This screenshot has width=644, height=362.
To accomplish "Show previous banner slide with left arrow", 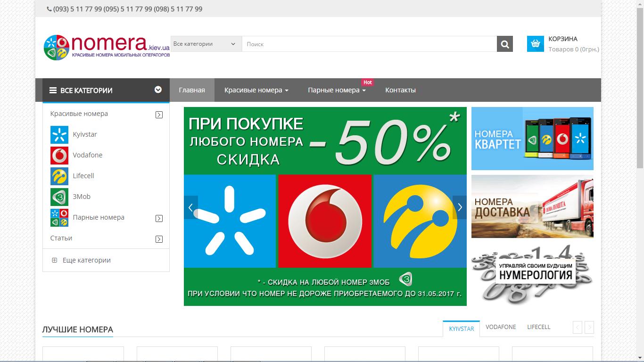I will [190, 207].
